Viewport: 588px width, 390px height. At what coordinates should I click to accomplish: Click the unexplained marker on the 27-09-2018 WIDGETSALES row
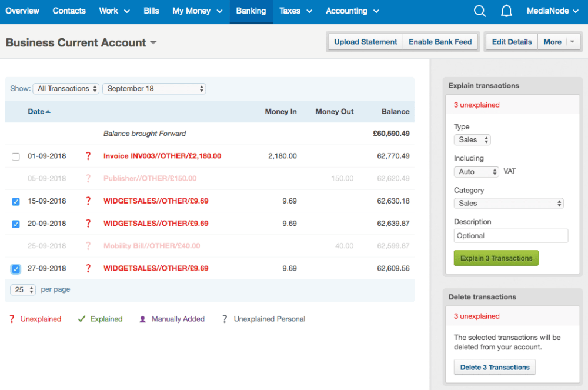(88, 268)
